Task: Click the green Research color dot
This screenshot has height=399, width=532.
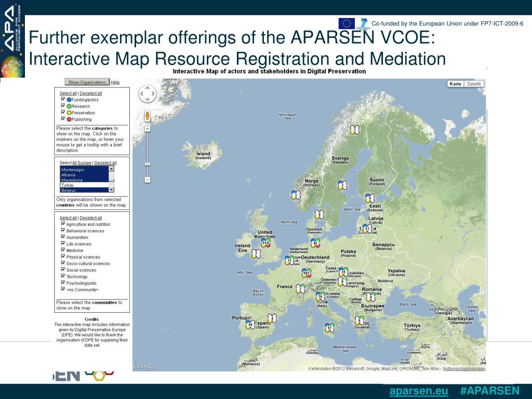Action: (x=69, y=106)
